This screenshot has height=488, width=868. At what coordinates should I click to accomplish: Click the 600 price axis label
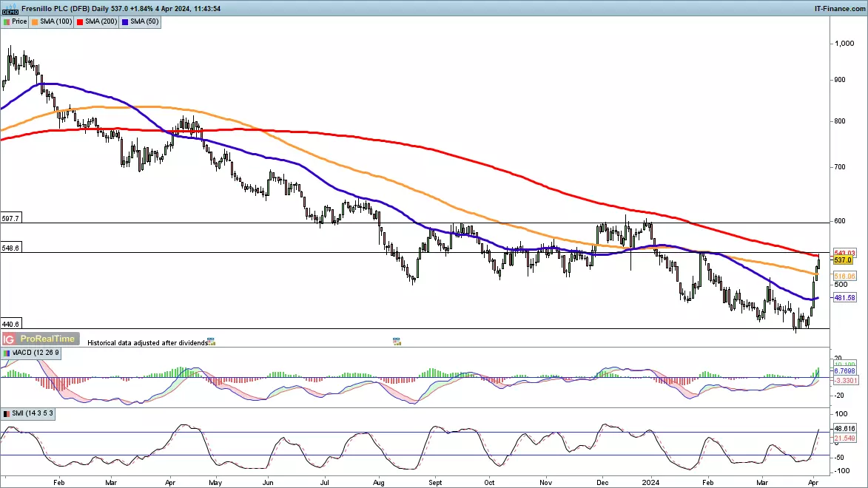(x=841, y=221)
